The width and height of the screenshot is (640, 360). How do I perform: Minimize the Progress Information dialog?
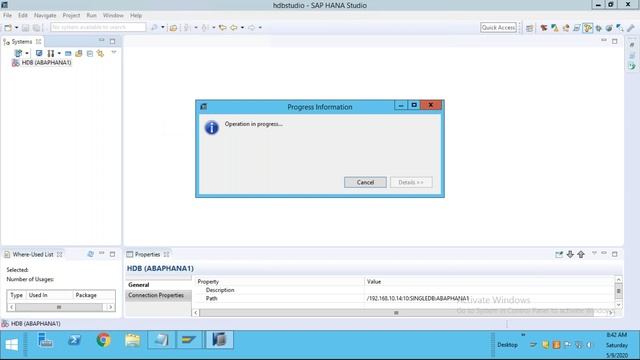[x=401, y=105]
